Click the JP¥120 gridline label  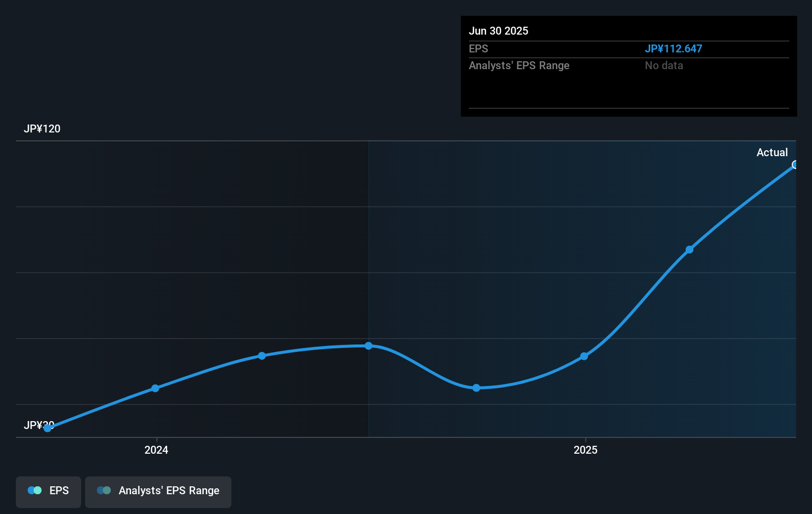point(42,129)
